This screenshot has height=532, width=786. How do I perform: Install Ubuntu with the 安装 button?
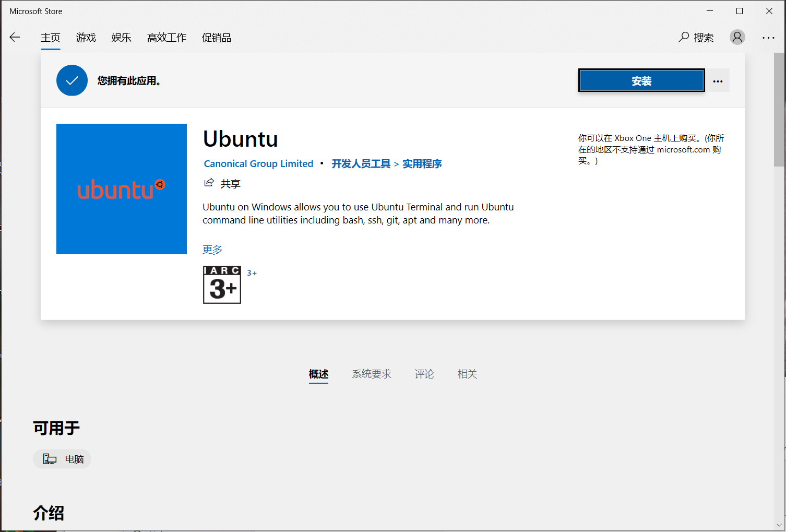click(641, 80)
